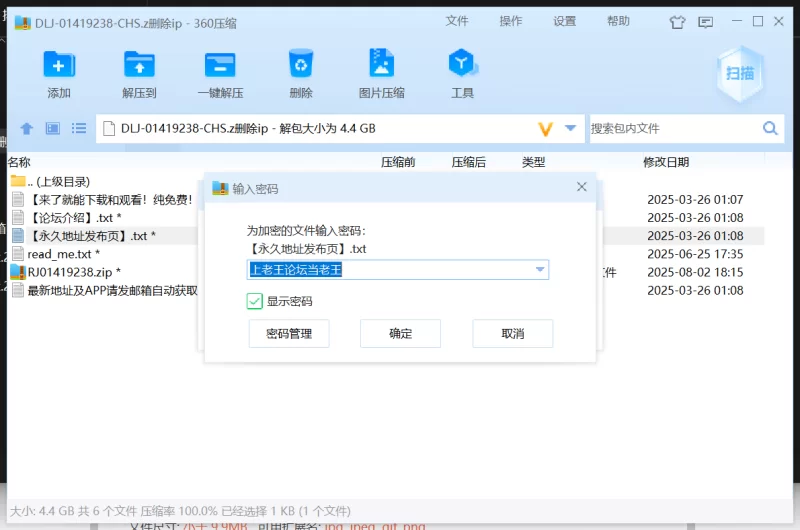This screenshot has width=800, height=530.
Task: Click the search magnifier icon
Action: 770,129
